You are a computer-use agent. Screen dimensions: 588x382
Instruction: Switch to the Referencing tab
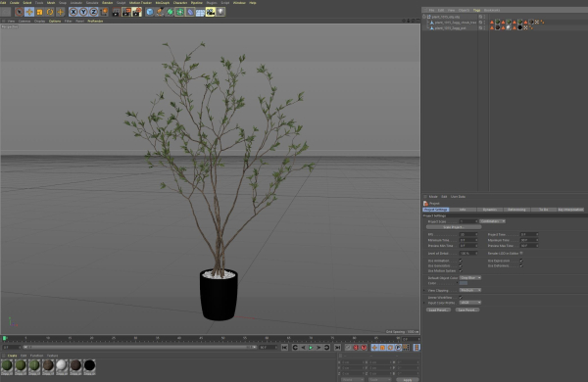pyautogui.click(x=516, y=210)
